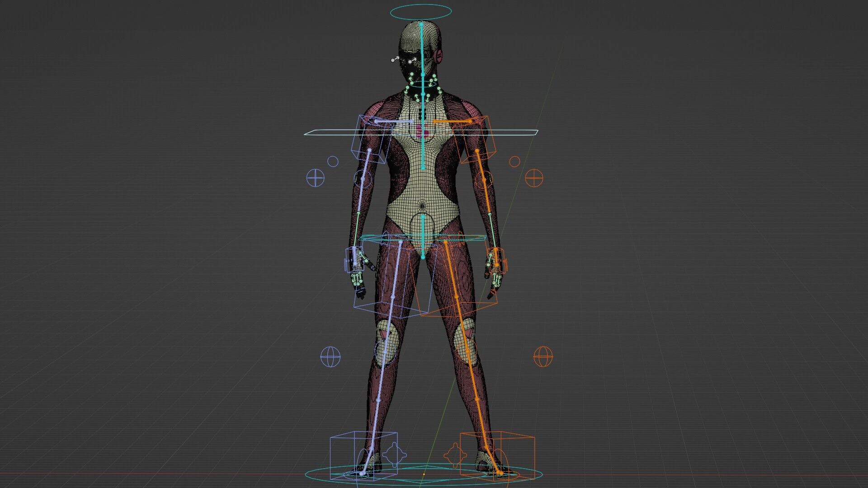
Task: Select the flat rectangular chest control across the shoulders
Action: [x=421, y=132]
